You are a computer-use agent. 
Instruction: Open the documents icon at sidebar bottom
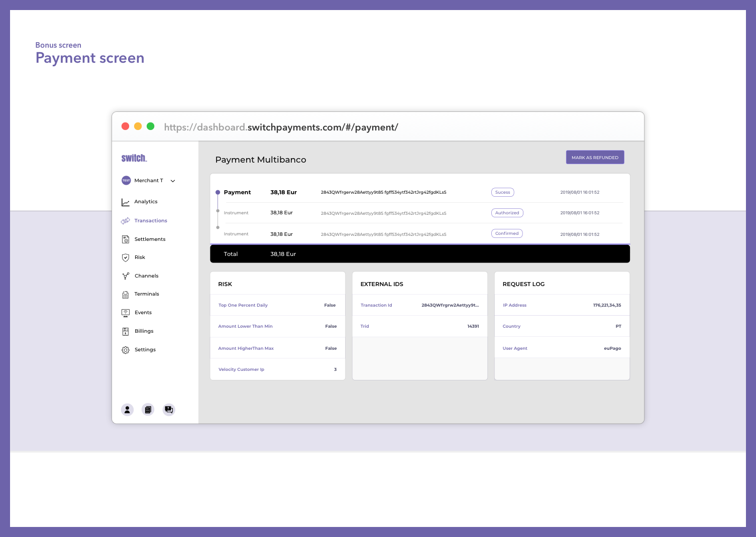point(148,410)
